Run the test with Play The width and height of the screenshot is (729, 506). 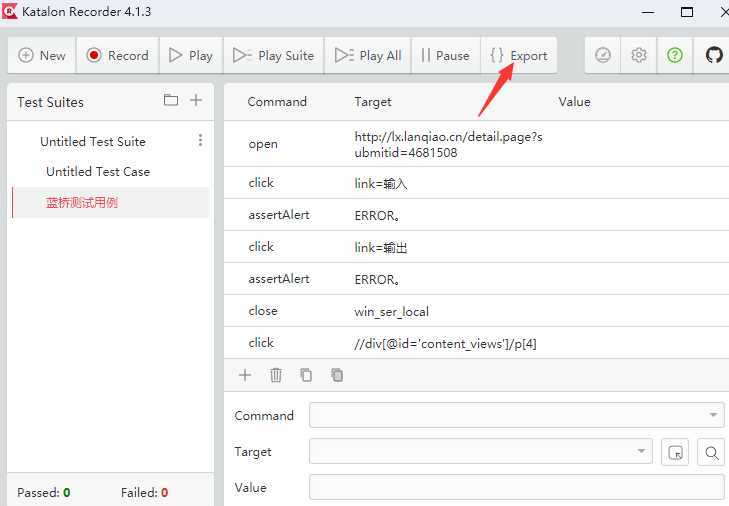(x=191, y=55)
